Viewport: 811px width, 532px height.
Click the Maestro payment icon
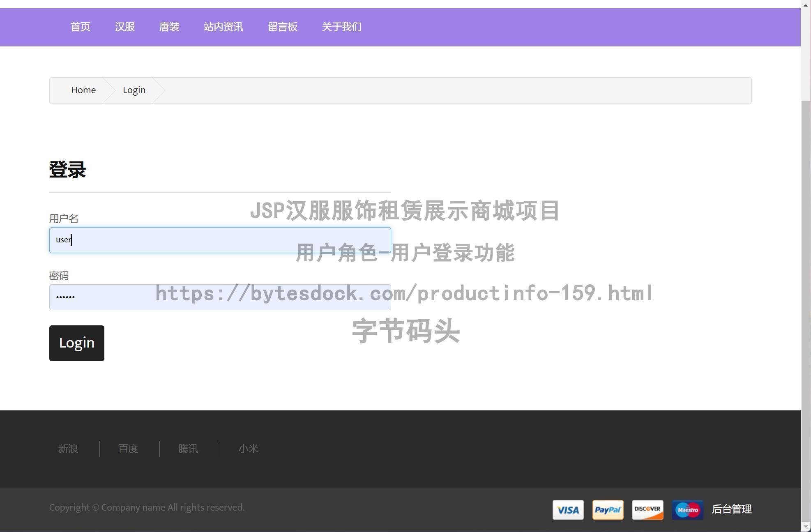[687, 509]
